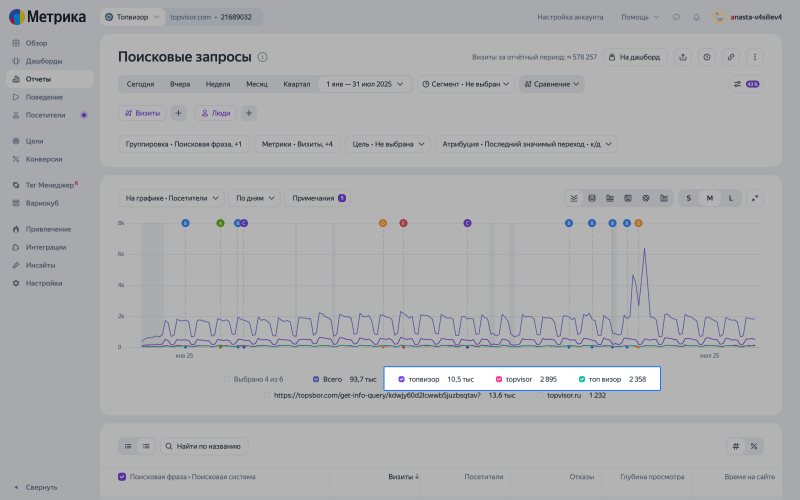Open Цель · Не выбрана dropdown
The height and width of the screenshot is (500, 800).
pos(388,144)
